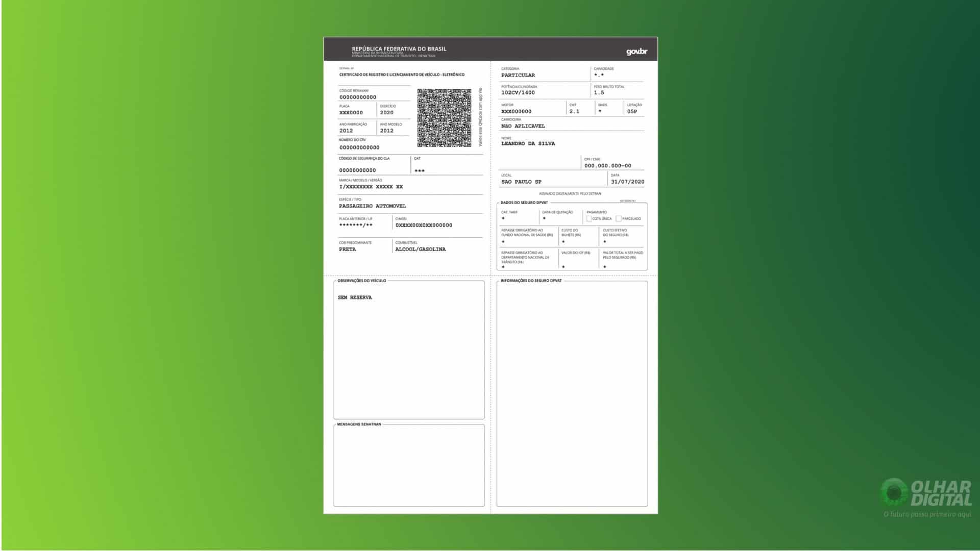Click inside the Mensagens Senatran box
The width and height of the screenshot is (980, 551).
pos(409,465)
